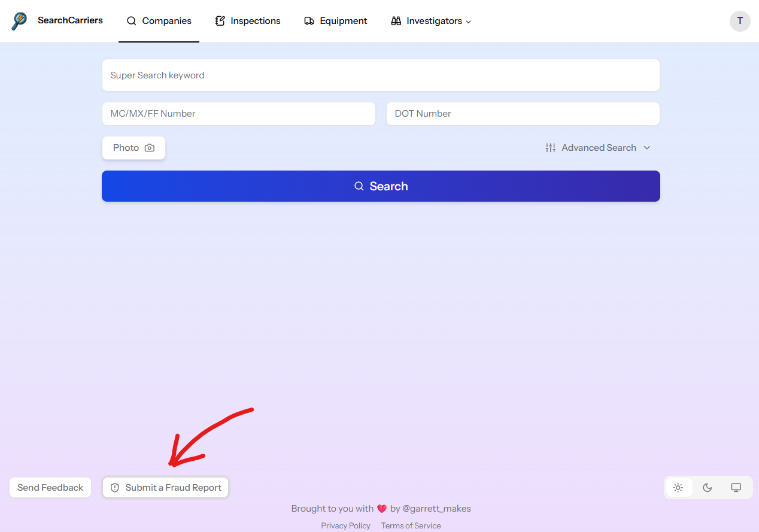Open the Privacy Policy link

tap(345, 525)
